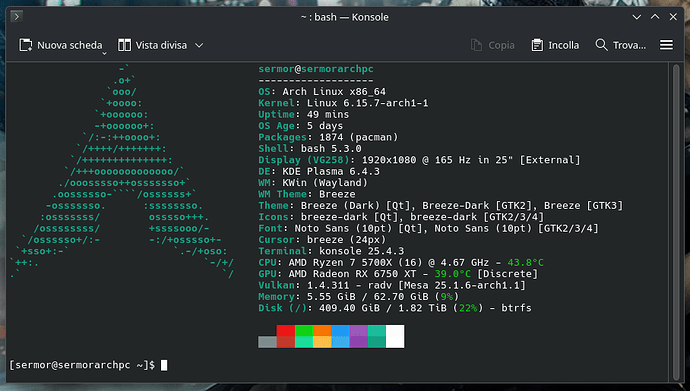Click the sermor@sermorarchpc header text
Viewport: 690px width, 391px height.
tap(316, 69)
